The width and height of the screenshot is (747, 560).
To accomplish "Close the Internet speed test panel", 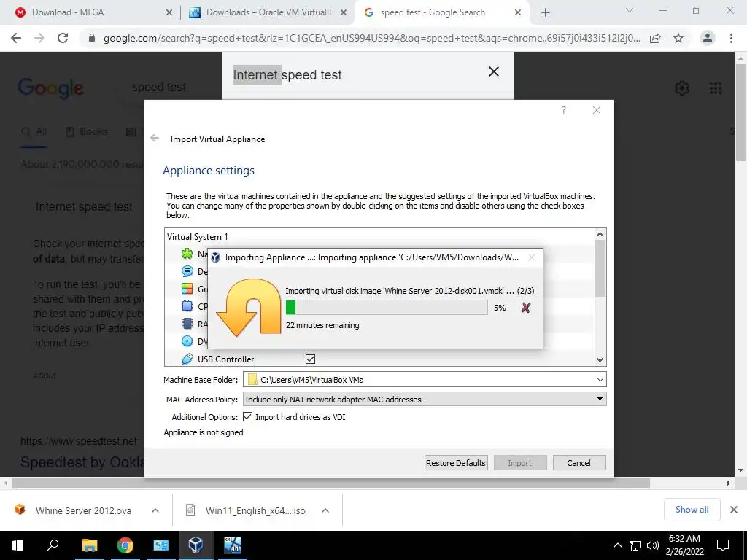I will pos(494,71).
